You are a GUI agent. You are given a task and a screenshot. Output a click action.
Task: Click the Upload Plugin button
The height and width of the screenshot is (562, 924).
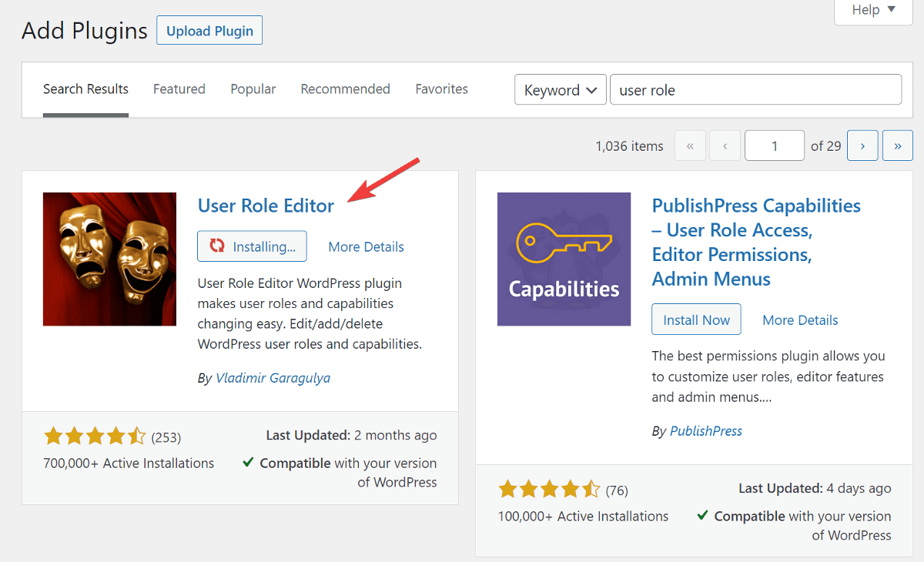(209, 30)
